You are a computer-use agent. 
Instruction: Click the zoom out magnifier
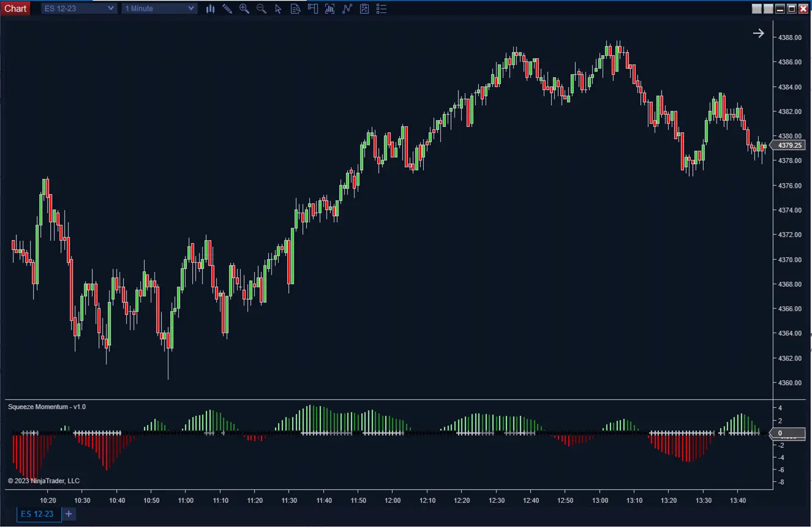tap(261, 9)
